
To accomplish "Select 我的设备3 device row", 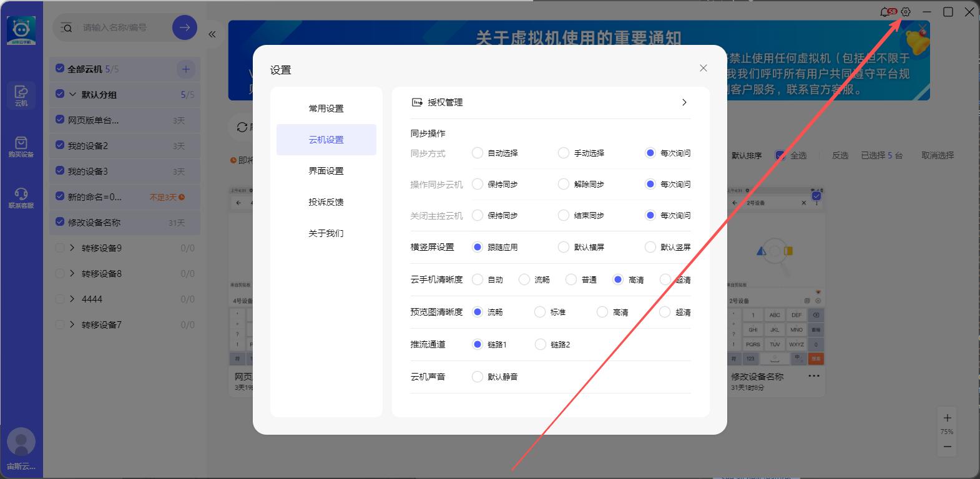I will pos(125,171).
